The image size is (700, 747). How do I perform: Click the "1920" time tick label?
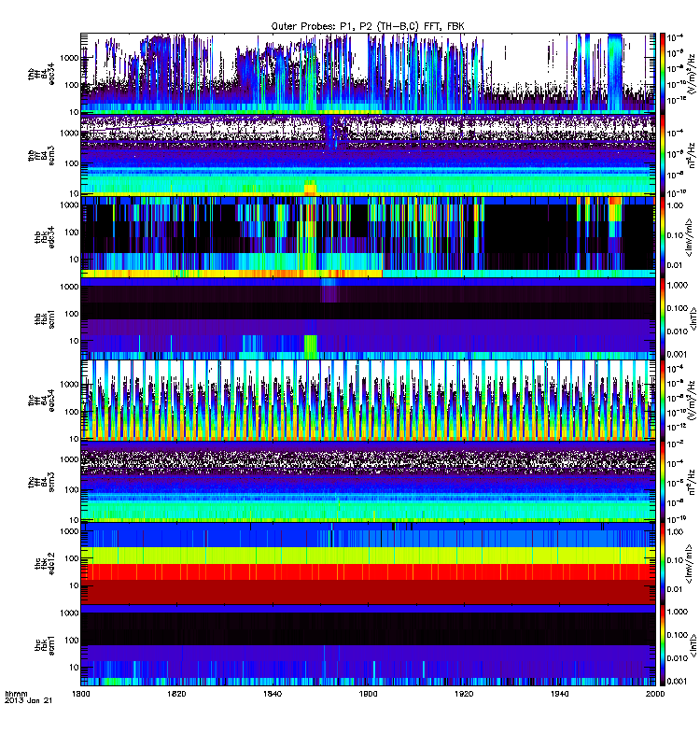464,694
